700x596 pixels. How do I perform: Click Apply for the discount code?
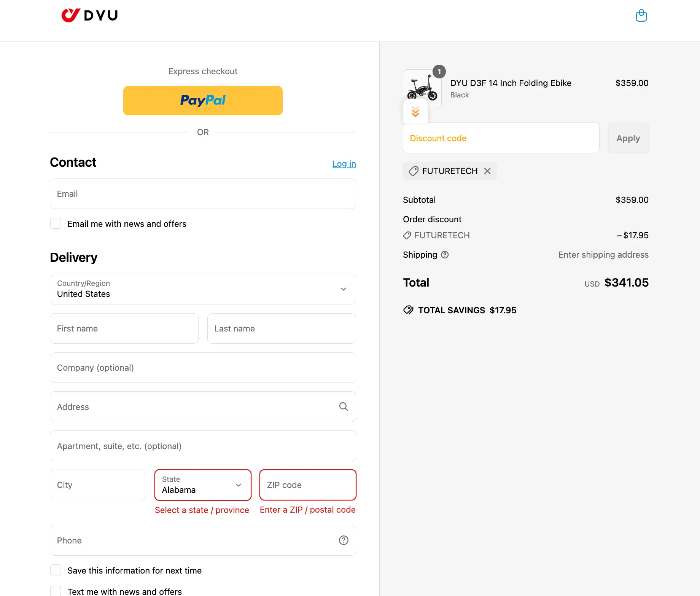628,138
